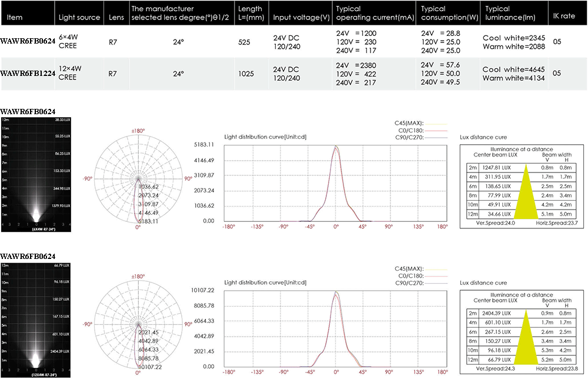
Task: Click the '24V = 57.6' consumption value
Action: pyautogui.click(x=440, y=65)
